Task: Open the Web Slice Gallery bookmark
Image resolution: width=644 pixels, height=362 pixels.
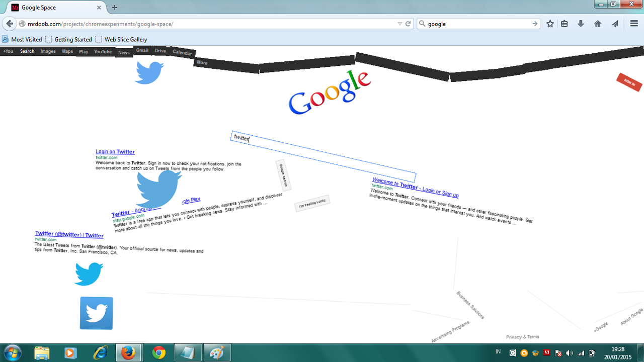Action: 121,39
